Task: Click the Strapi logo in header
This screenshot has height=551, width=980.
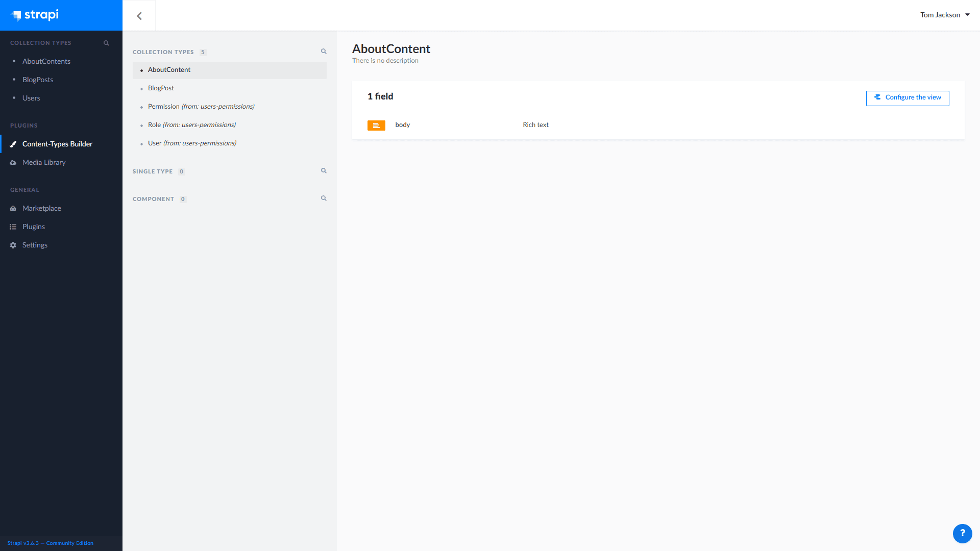Action: click(35, 15)
